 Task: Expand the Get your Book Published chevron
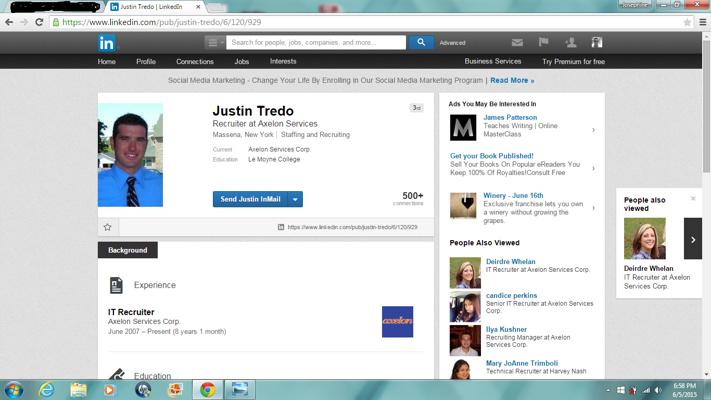[593, 168]
